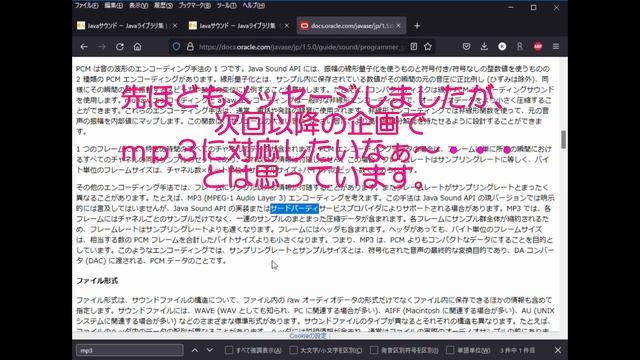Open the ブックマーク menu

click(194, 5)
